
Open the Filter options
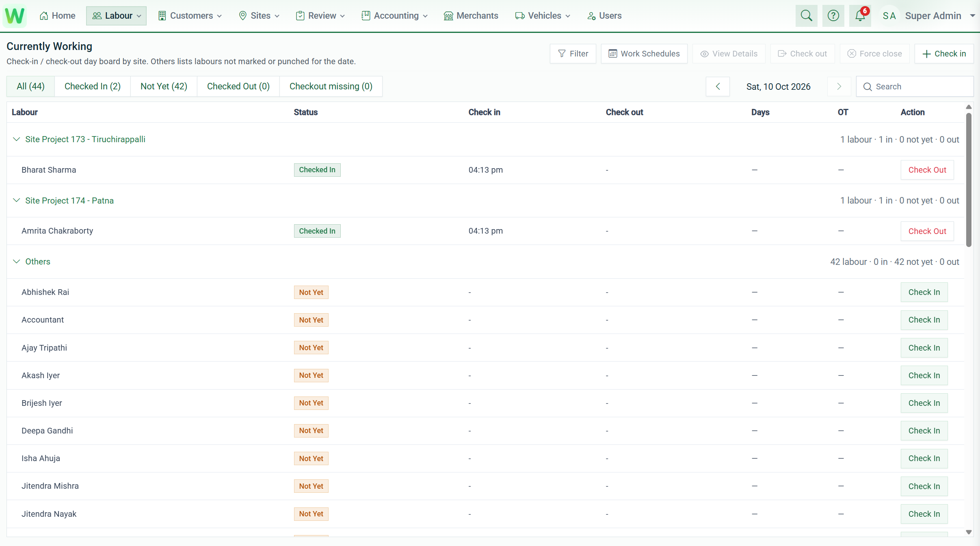[x=573, y=54]
